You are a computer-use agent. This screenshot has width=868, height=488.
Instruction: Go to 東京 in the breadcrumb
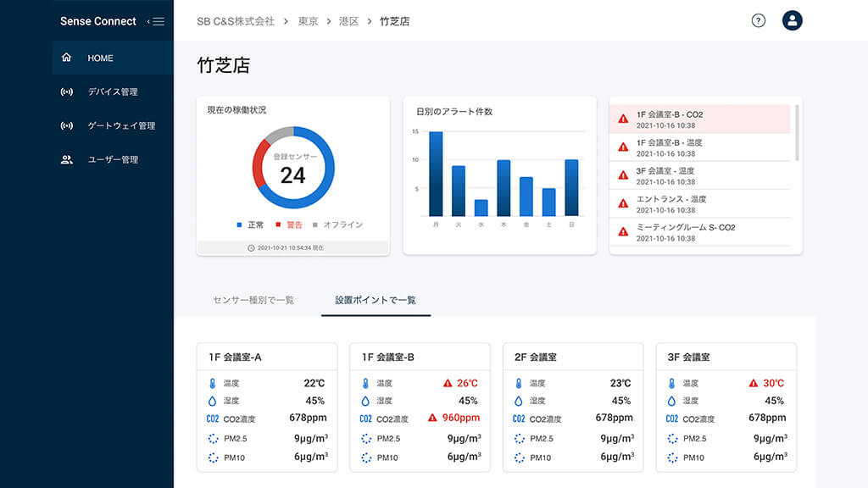(308, 21)
